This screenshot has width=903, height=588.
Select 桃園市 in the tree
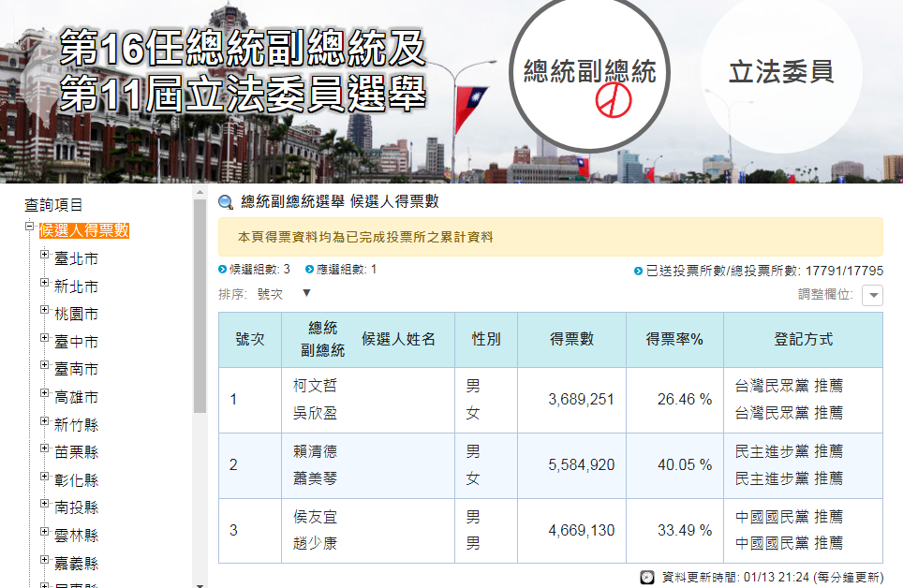[x=76, y=314]
